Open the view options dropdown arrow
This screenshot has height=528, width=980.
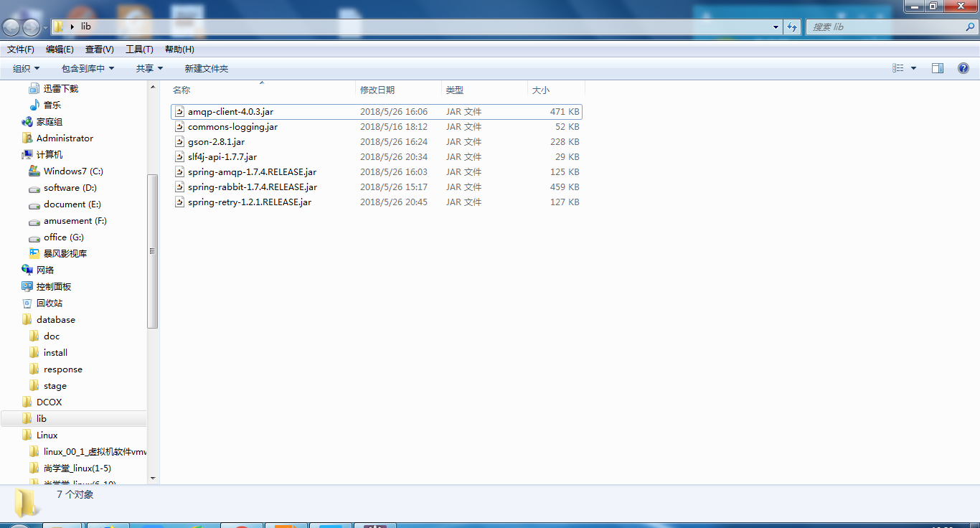[x=913, y=68]
